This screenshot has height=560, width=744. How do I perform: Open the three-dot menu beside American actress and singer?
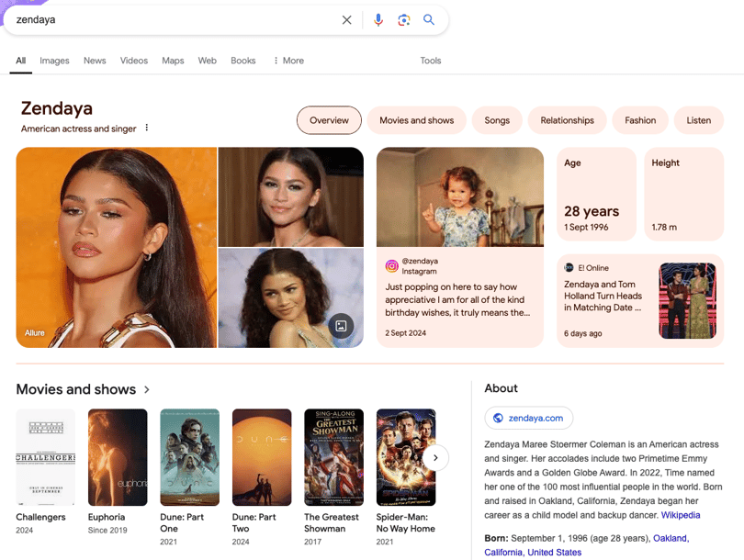[147, 129]
